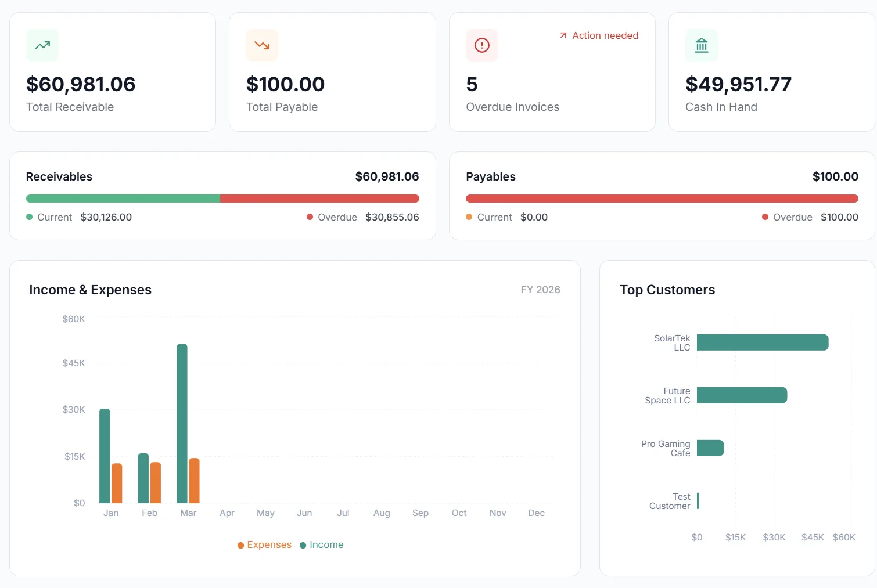
Task: Click the green trending-up icon on Total Receivable card
Action: point(42,45)
